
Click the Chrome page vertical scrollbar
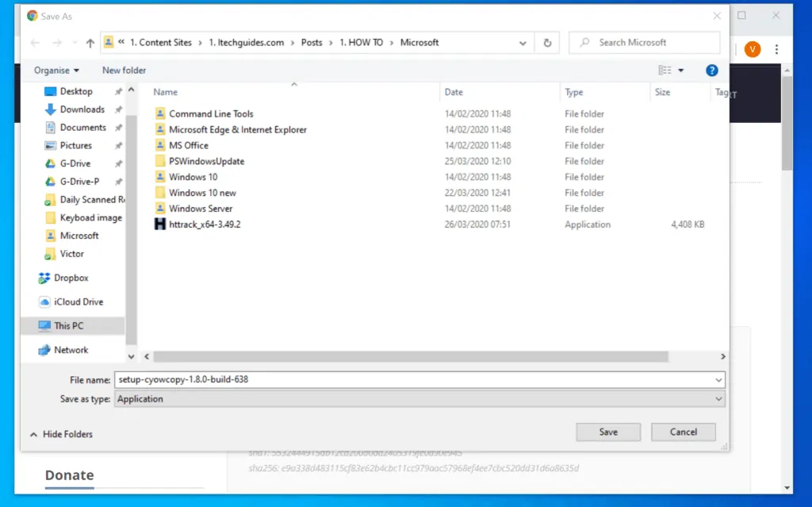(787, 124)
